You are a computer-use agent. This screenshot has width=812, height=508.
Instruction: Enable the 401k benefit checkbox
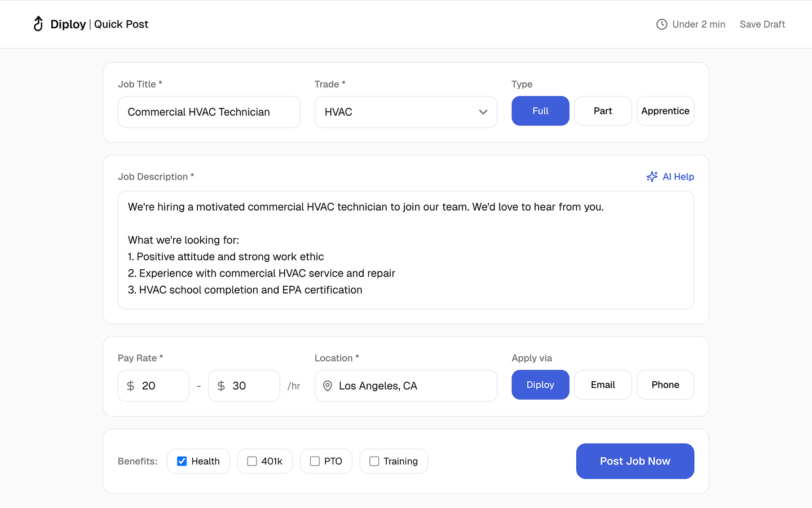(252, 461)
